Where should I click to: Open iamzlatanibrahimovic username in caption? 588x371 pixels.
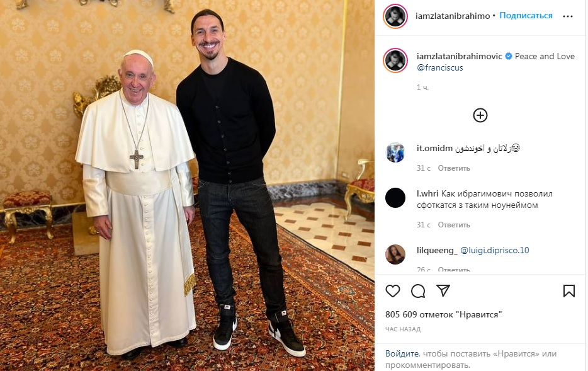[460, 56]
